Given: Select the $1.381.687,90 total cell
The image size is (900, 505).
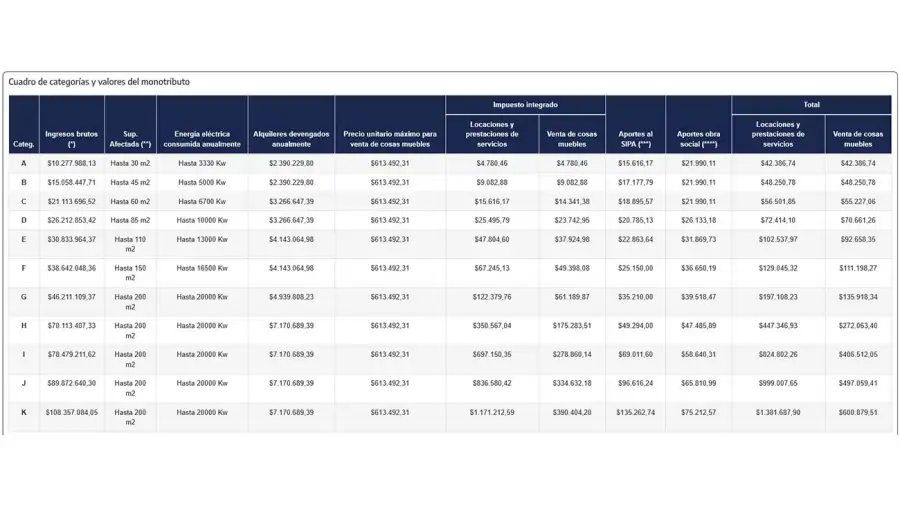Looking at the screenshot, I should [x=778, y=412].
